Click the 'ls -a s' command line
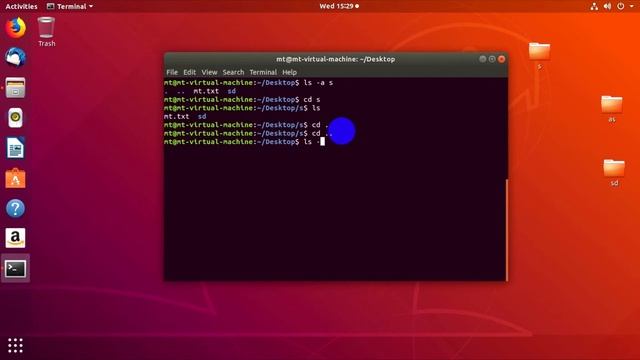The width and height of the screenshot is (640, 360). (249, 83)
